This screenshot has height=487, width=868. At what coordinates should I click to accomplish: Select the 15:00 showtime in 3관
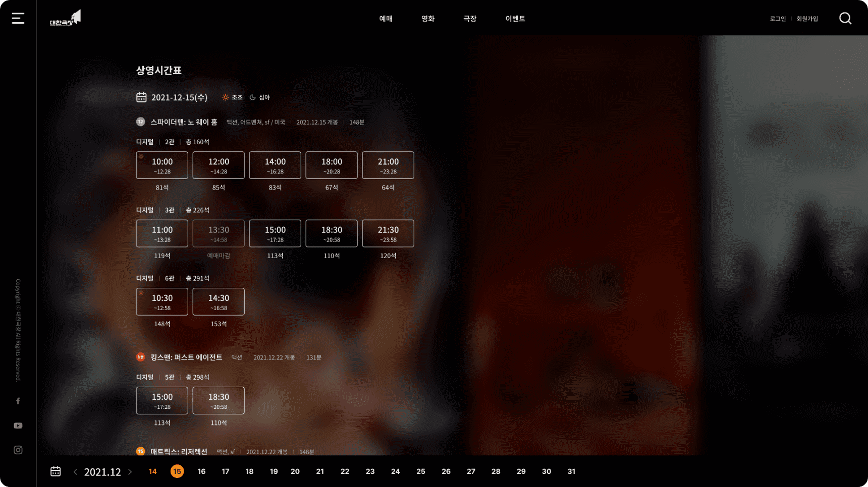(275, 233)
